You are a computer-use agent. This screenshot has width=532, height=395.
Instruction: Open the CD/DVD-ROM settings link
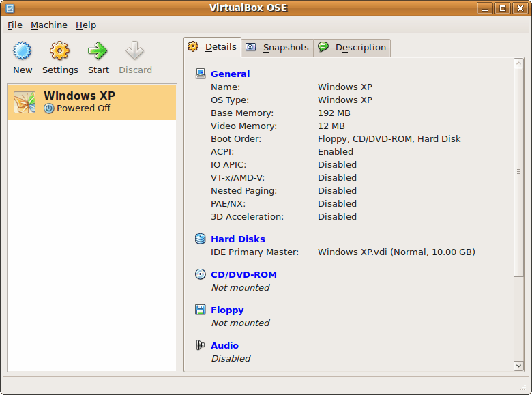coord(243,274)
